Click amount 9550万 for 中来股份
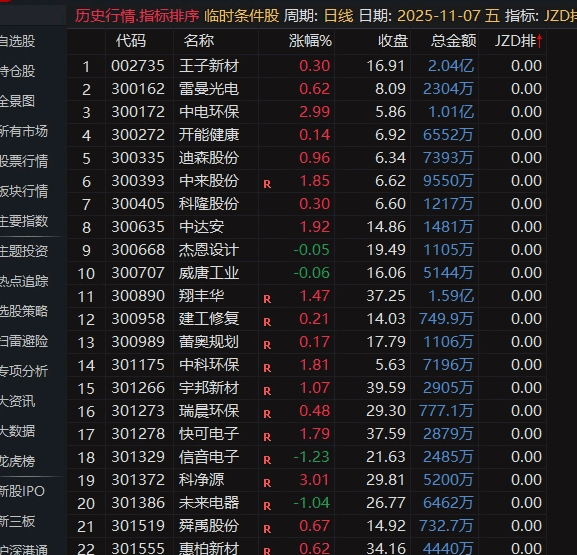 (448, 181)
